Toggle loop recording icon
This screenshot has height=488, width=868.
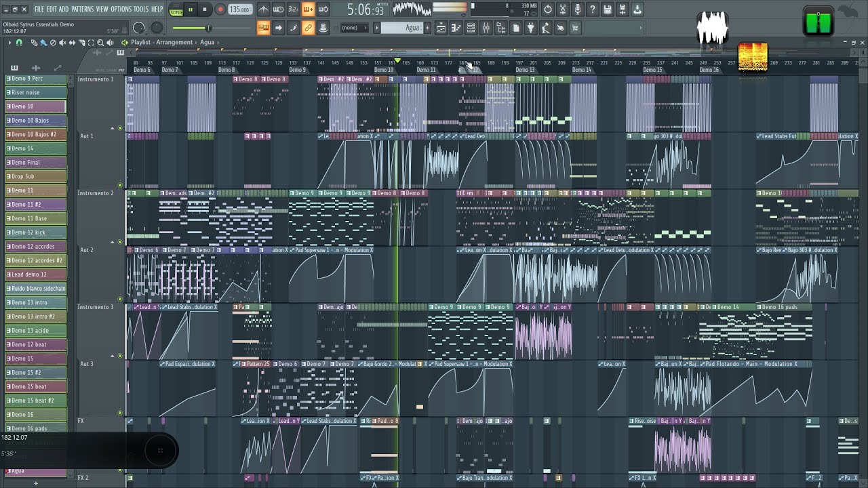click(x=323, y=9)
